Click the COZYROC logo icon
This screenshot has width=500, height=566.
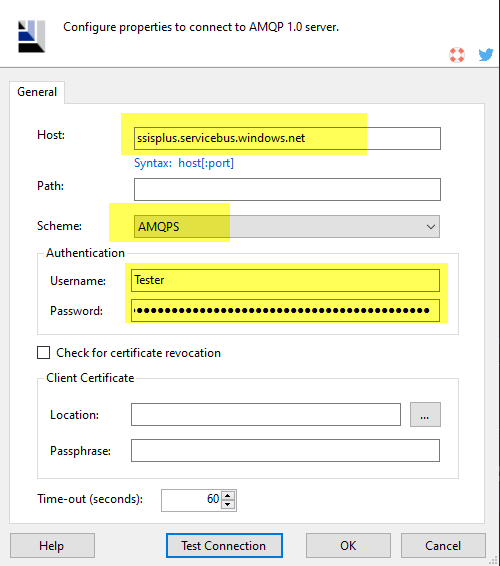point(32,36)
